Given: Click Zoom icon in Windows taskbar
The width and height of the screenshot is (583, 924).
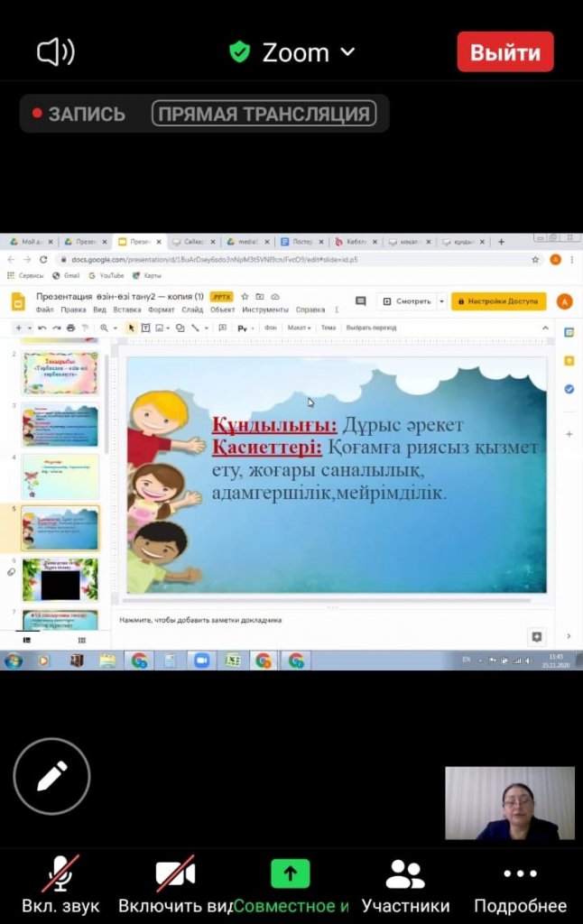Looking at the screenshot, I should click(200, 661).
